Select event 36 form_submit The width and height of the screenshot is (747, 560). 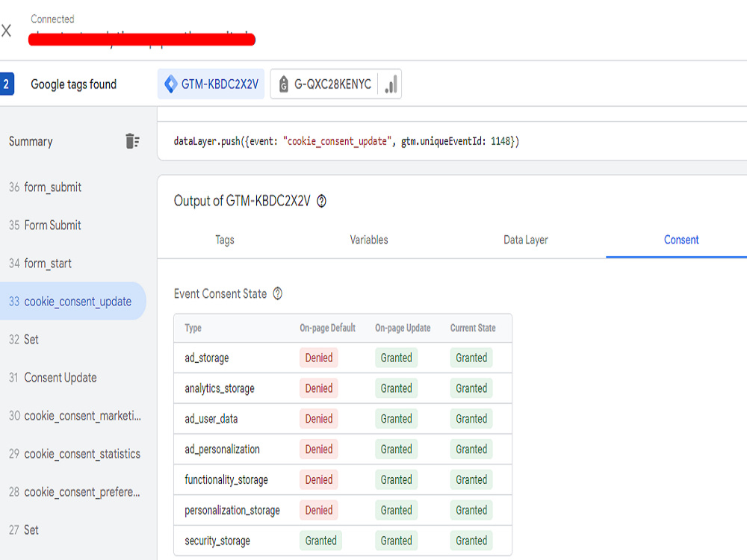click(x=73, y=187)
